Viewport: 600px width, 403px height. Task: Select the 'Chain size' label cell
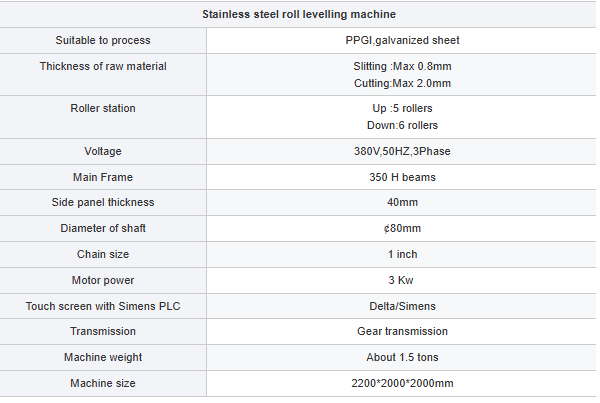103,254
